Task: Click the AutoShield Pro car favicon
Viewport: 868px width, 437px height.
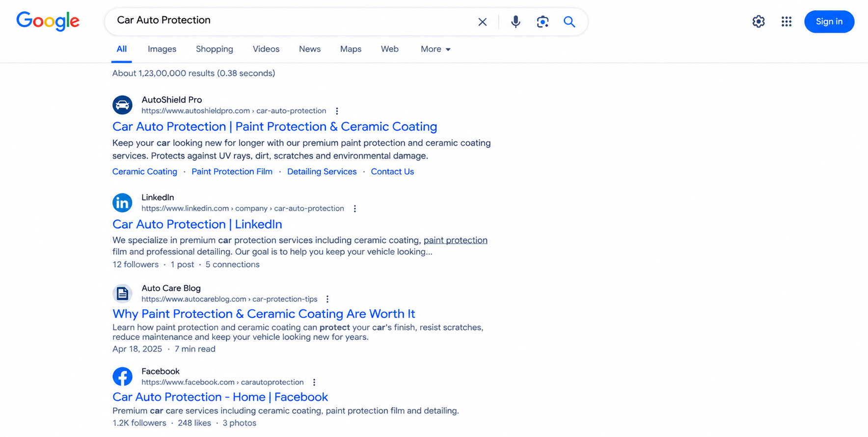Action: coord(122,105)
